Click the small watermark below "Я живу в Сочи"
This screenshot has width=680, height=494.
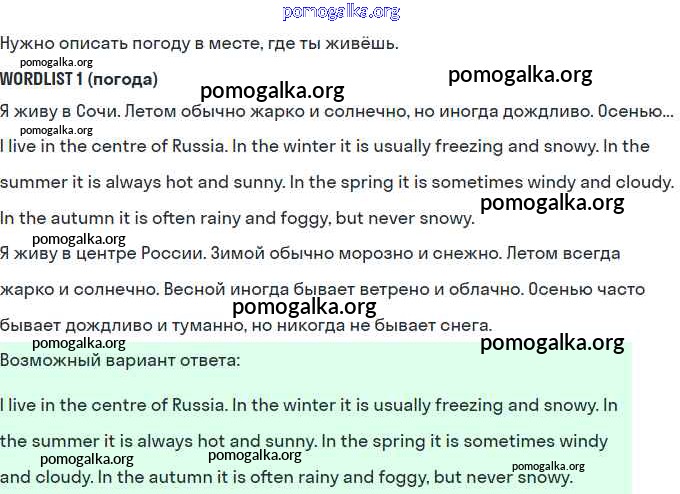[56, 129]
